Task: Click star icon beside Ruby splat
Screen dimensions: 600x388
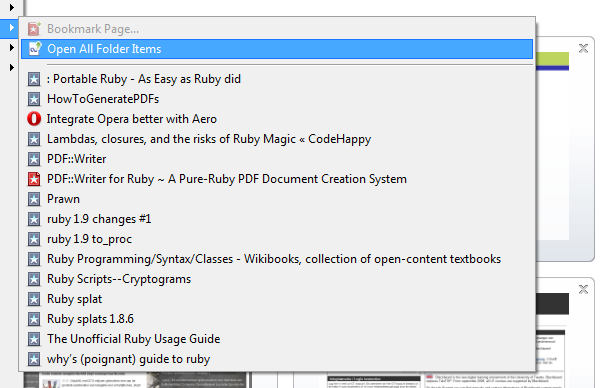Action: pos(34,299)
